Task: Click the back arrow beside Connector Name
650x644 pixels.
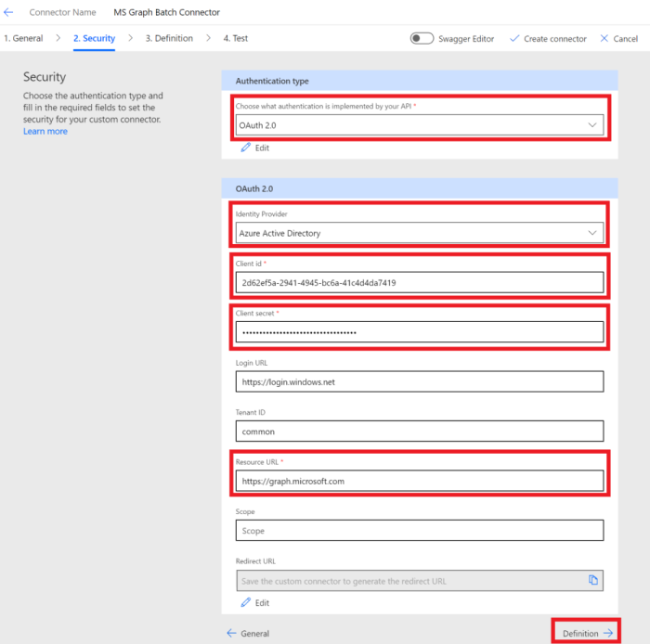Action: 8,12
